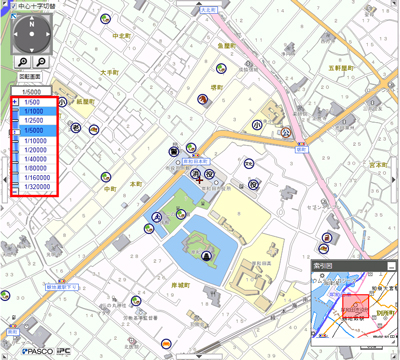Pan map east with compass right arrow

(x=48, y=34)
